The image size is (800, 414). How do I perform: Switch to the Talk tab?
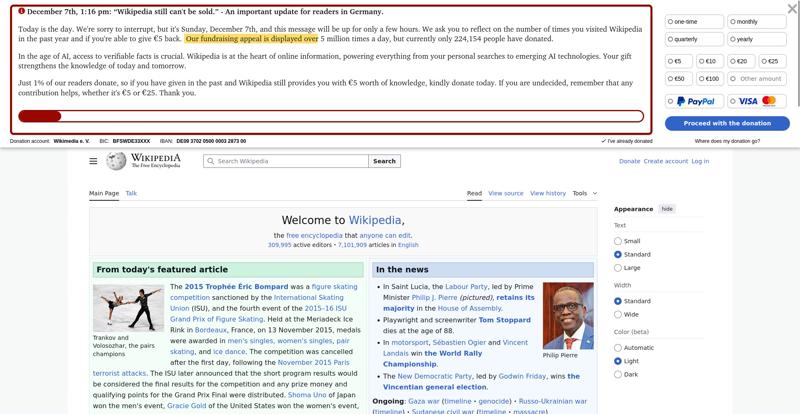click(x=131, y=193)
